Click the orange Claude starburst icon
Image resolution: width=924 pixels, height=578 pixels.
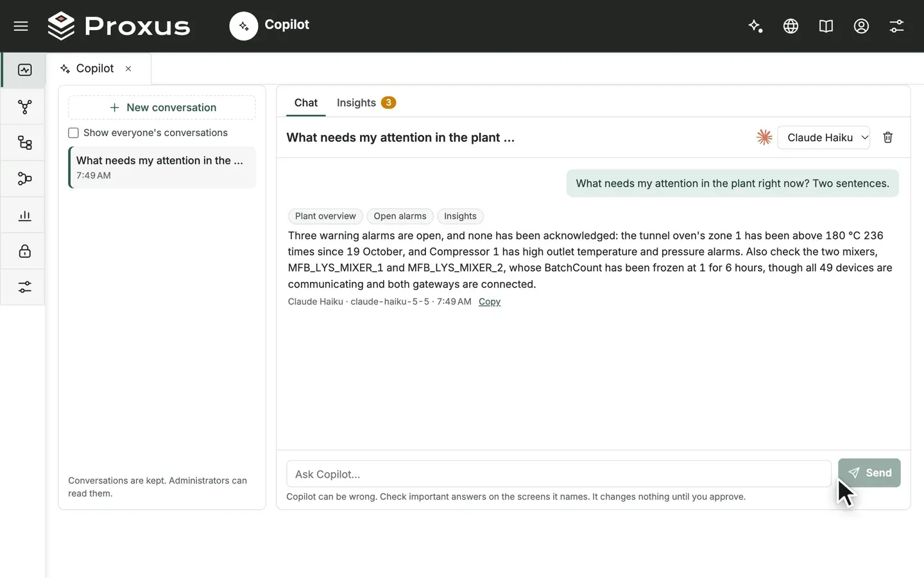764,137
